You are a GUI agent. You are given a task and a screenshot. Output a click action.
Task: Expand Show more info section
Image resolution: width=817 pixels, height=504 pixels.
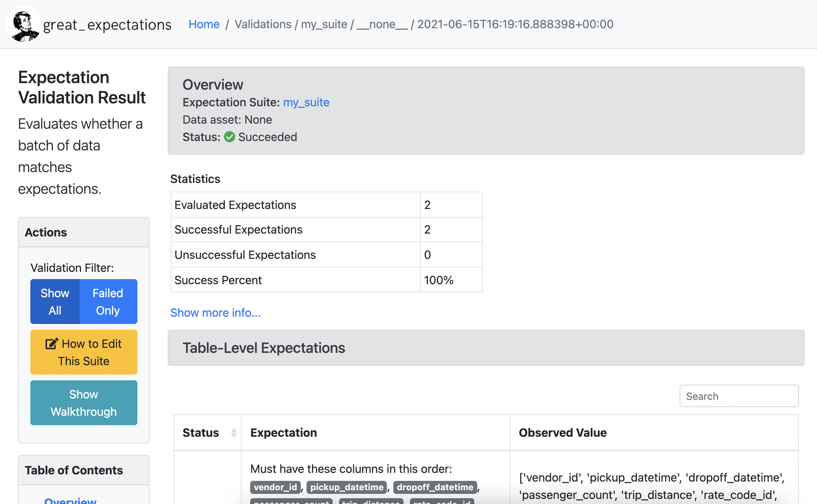pos(215,313)
